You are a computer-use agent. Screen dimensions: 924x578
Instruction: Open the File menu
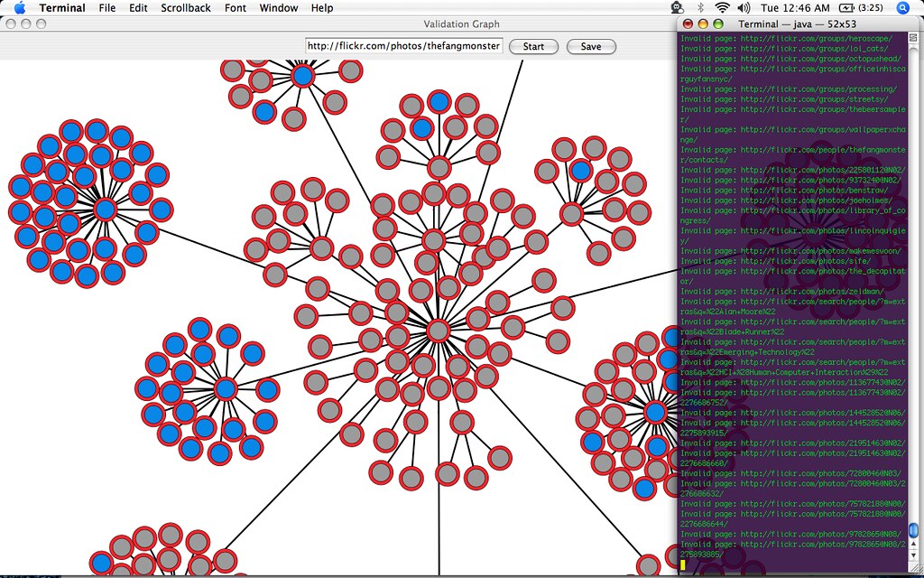(107, 7)
